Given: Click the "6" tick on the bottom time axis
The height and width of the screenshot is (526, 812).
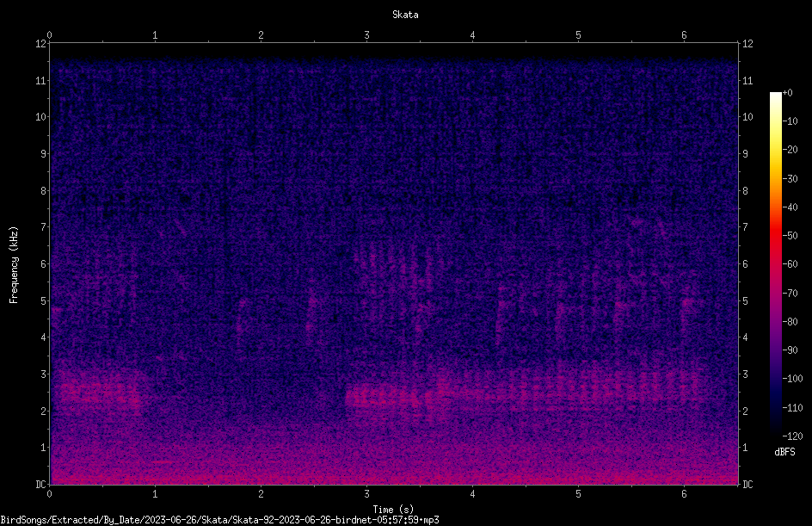Looking at the screenshot, I should click(684, 494).
